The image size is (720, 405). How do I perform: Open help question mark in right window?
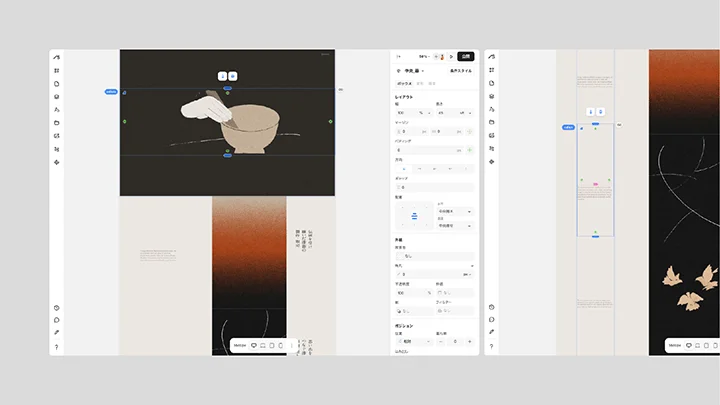491,347
